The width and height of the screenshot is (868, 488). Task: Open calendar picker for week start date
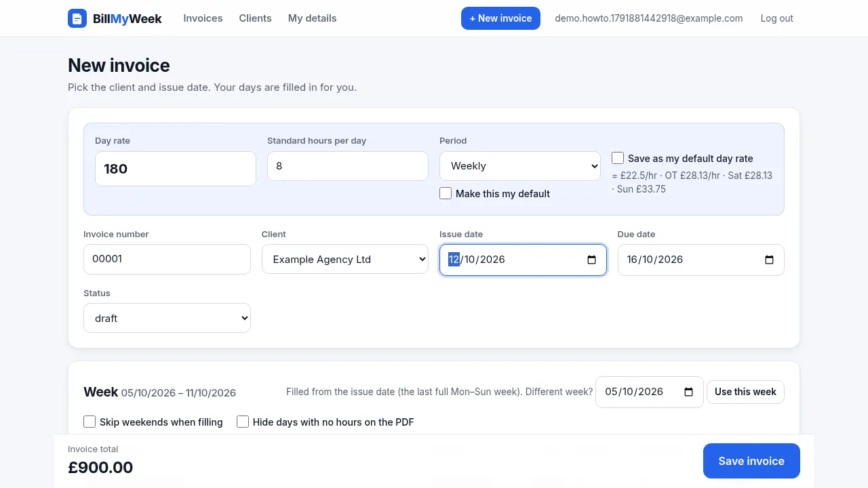pyautogui.click(x=688, y=392)
